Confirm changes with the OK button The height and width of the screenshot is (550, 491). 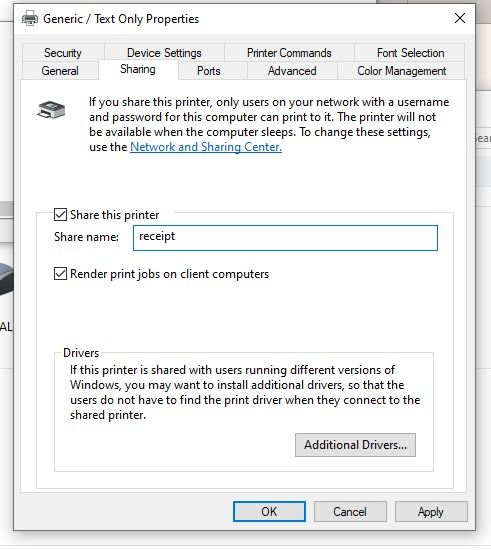pos(269,511)
